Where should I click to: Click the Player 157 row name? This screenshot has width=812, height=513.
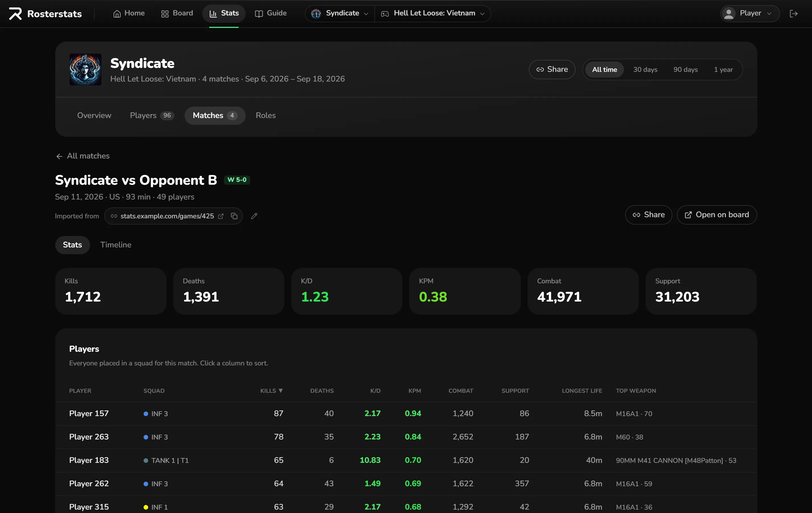click(89, 414)
